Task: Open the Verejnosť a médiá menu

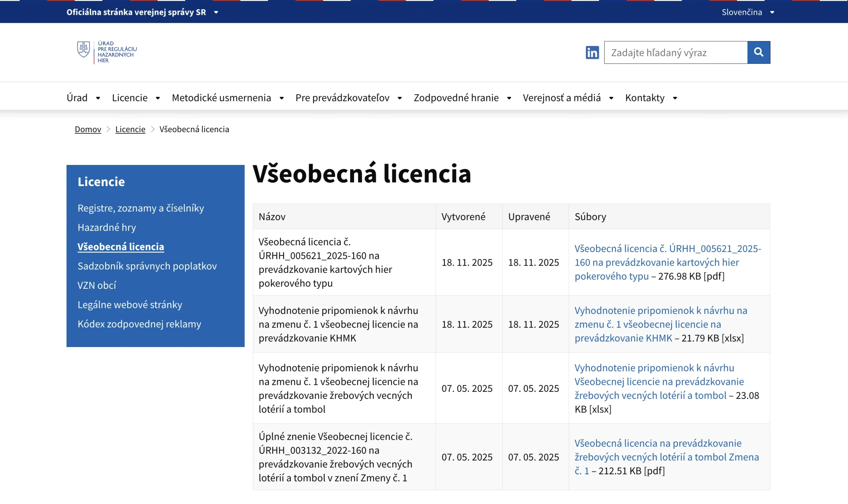Action: (x=561, y=98)
